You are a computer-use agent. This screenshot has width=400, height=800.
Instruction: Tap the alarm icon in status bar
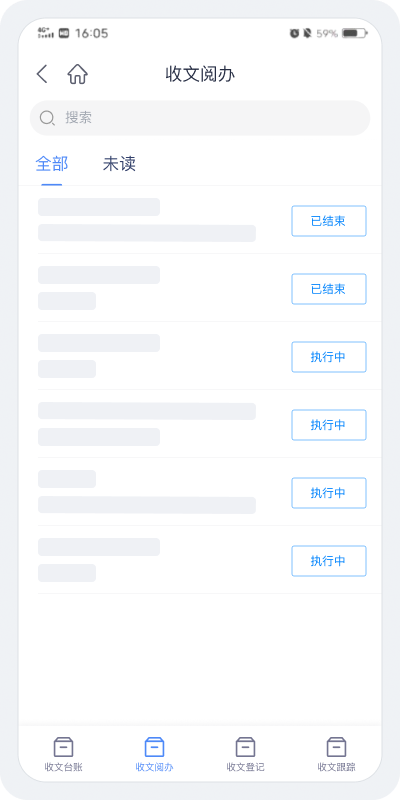(x=294, y=34)
